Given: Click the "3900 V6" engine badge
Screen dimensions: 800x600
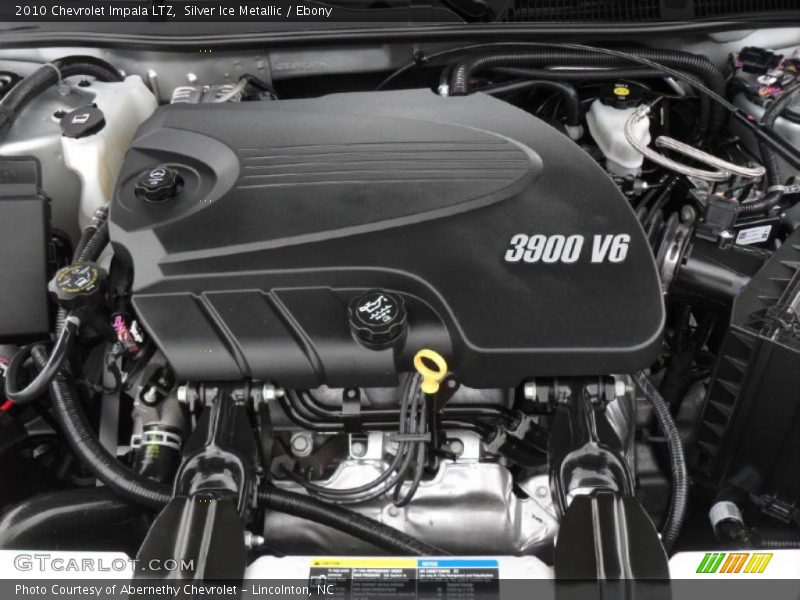Looking at the screenshot, I should 567,248.
